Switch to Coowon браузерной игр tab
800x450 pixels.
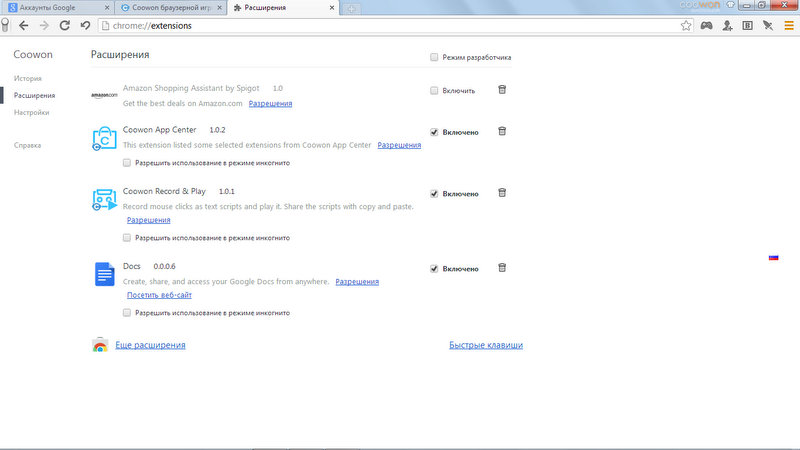pos(171,8)
